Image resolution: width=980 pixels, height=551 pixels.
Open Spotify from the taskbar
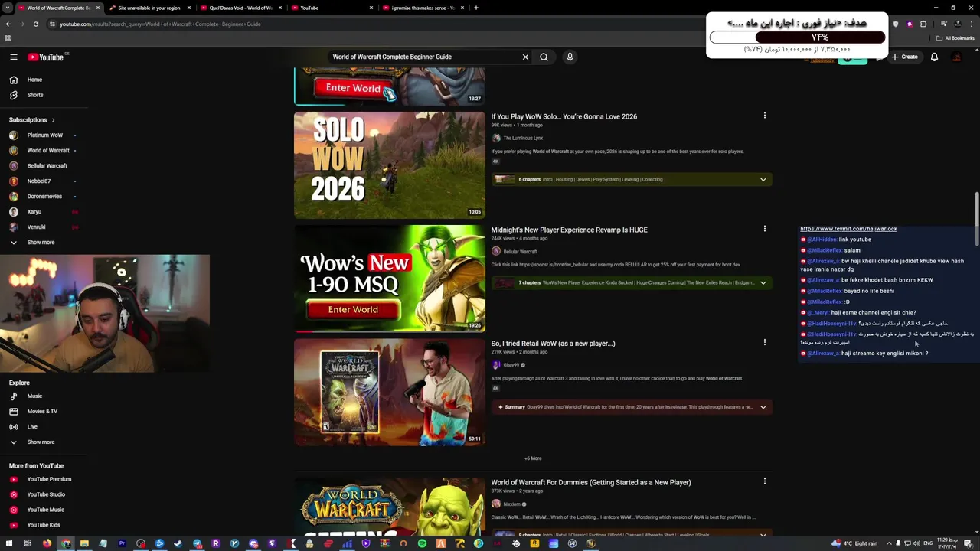pyautogui.click(x=423, y=543)
